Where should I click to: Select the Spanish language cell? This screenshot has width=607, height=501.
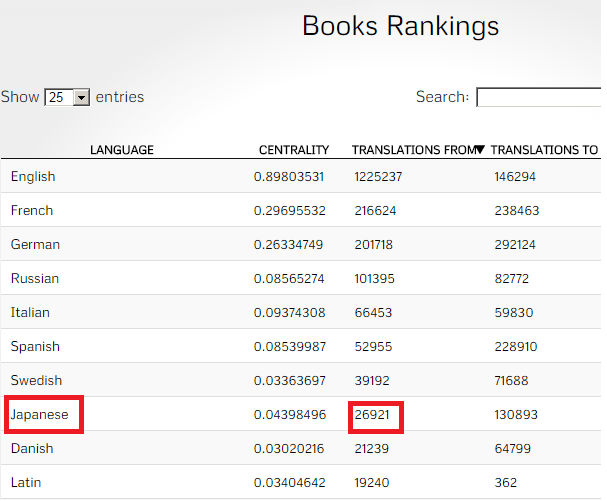[x=35, y=347]
